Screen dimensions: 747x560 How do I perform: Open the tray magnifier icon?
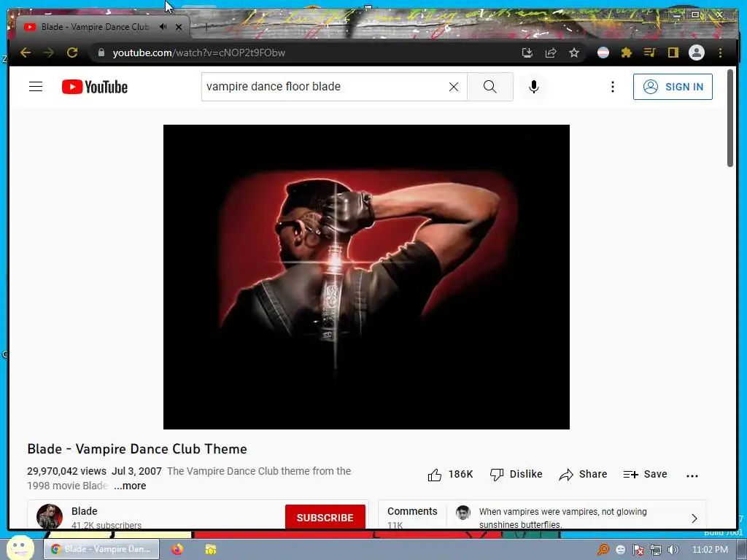(603, 550)
